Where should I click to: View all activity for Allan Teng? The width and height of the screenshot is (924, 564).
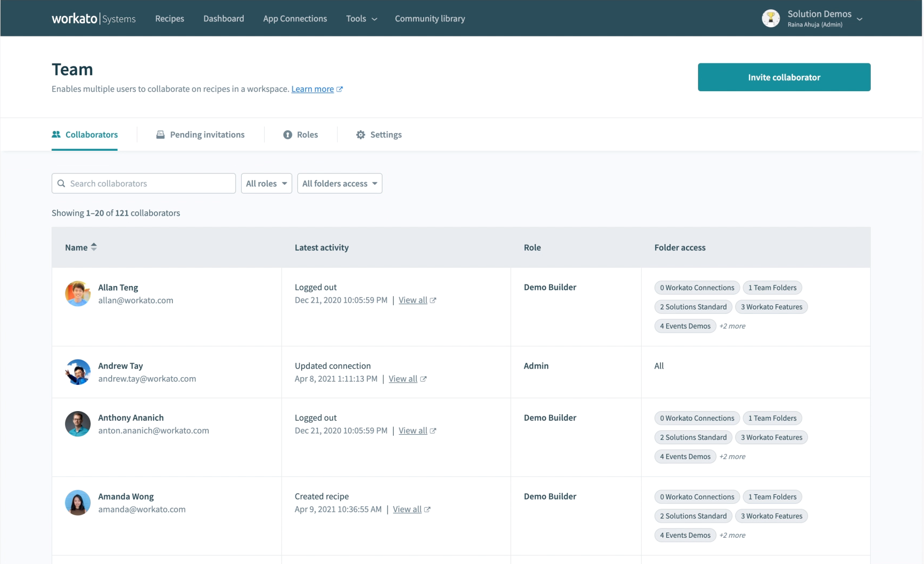click(x=413, y=301)
